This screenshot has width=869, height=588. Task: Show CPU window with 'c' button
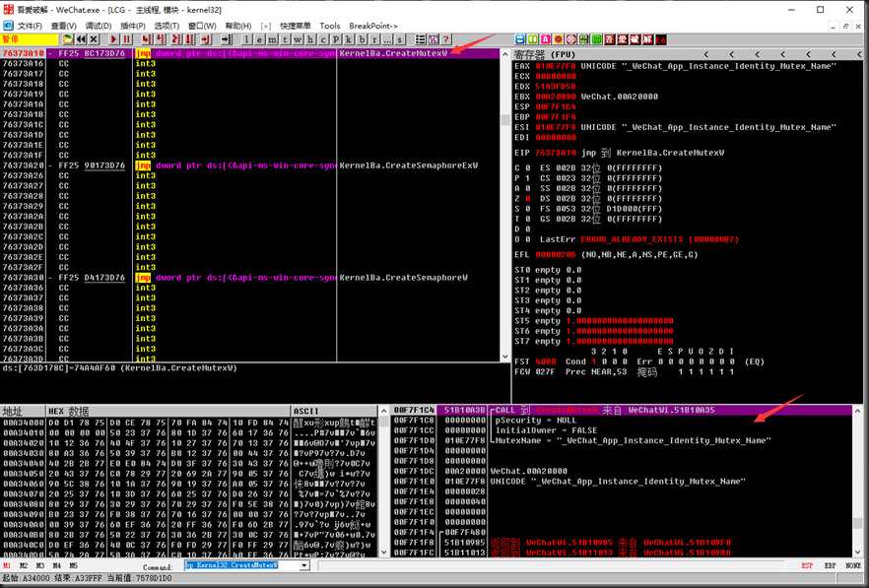click(x=323, y=39)
